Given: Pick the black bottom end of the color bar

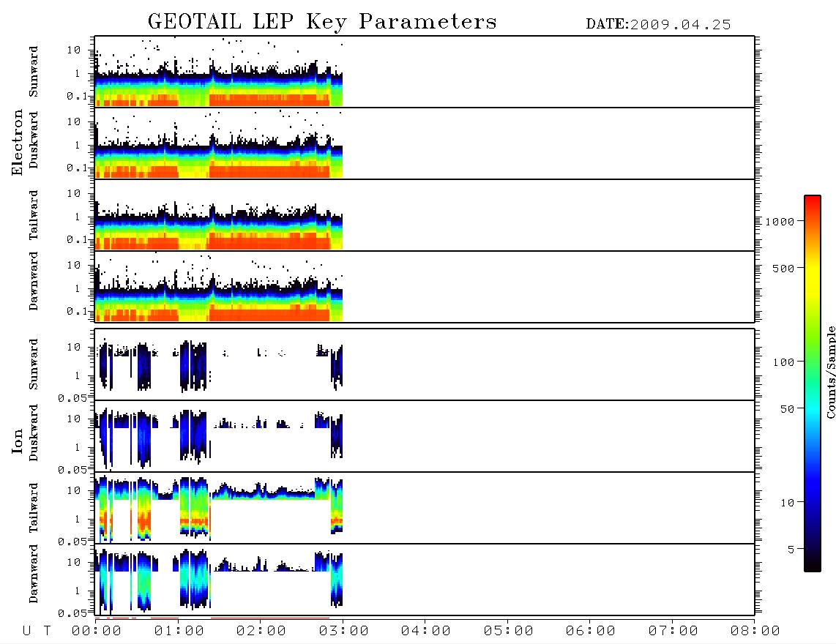Looking at the screenshot, I should pos(813,566).
